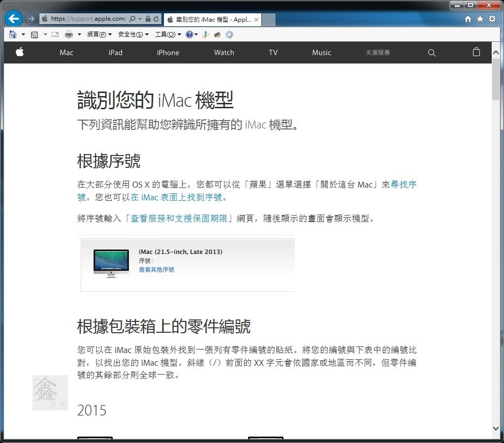Expand the Help dropdown arrow

coord(196,34)
